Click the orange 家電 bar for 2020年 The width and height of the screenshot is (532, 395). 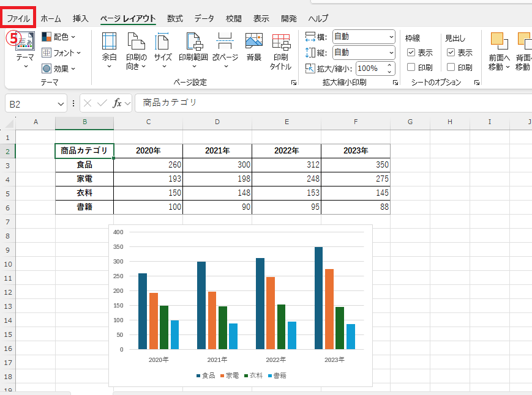coord(154,321)
